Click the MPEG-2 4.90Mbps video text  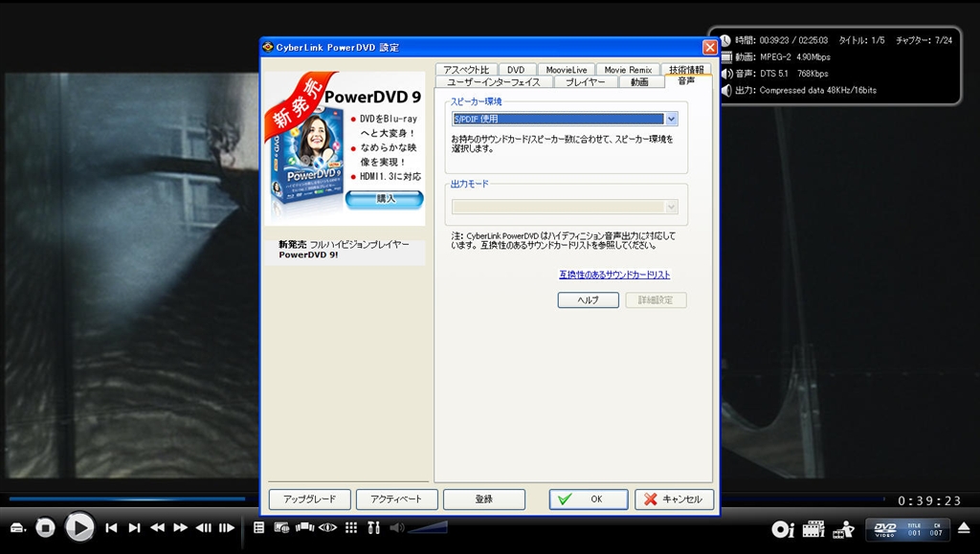pos(795,57)
